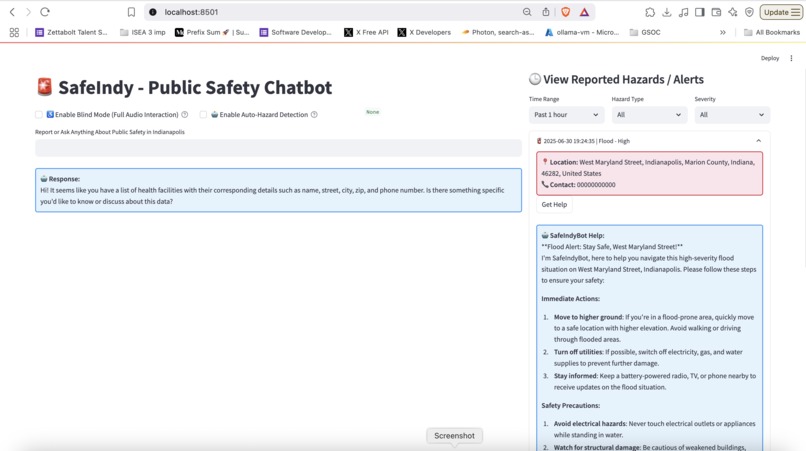Show hidden bookmarks with double chevron
Image resolution: width=806 pixels, height=451 pixels.
pos(723,32)
